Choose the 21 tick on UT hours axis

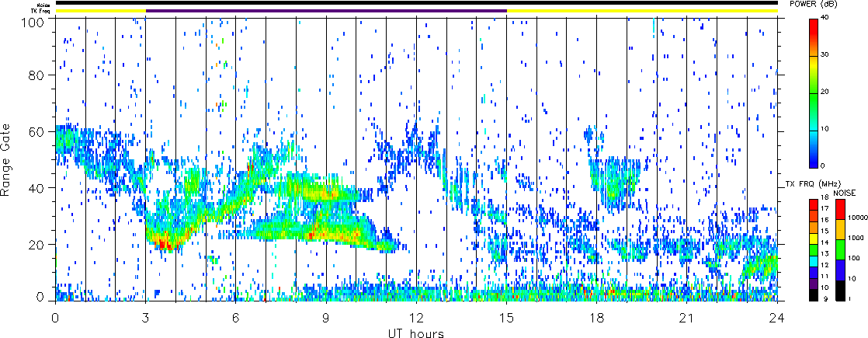[686, 318]
